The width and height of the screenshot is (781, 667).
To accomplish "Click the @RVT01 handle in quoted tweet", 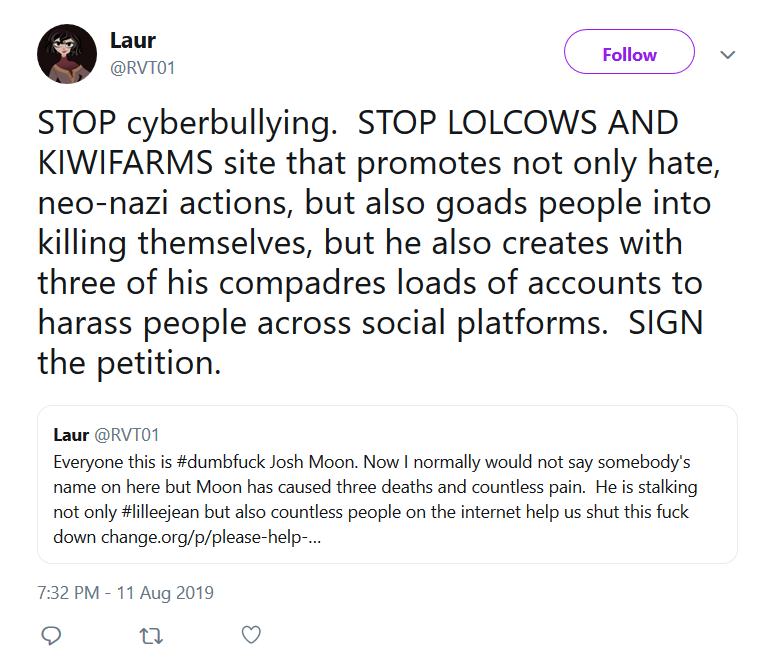I will click(x=127, y=435).
